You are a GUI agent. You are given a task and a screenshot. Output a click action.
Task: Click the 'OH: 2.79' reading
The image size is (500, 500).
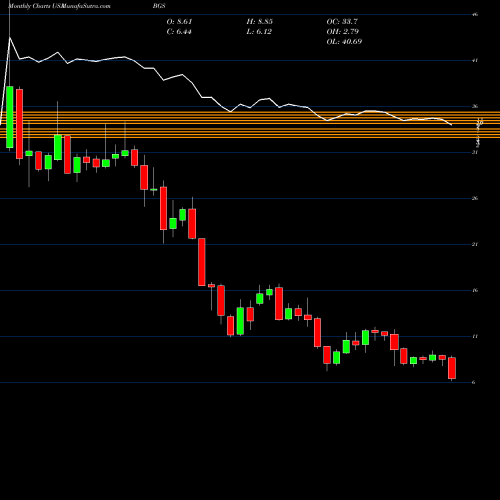pos(343,32)
